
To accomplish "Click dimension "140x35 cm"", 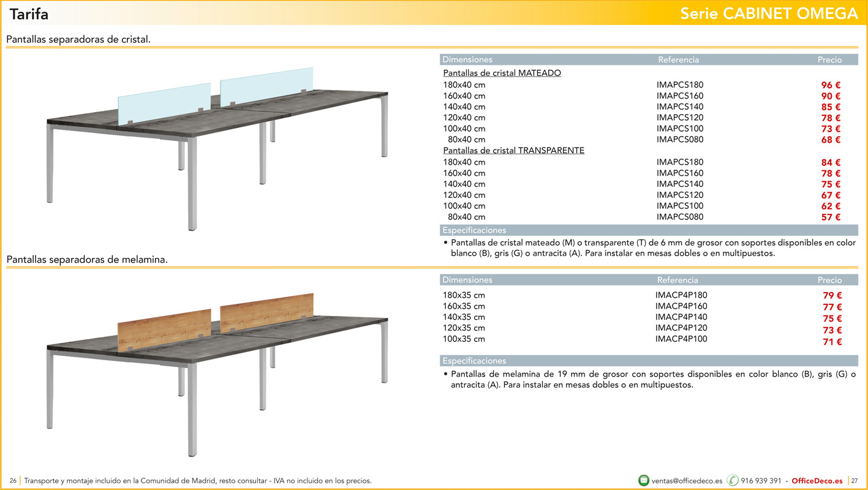I will click(464, 317).
